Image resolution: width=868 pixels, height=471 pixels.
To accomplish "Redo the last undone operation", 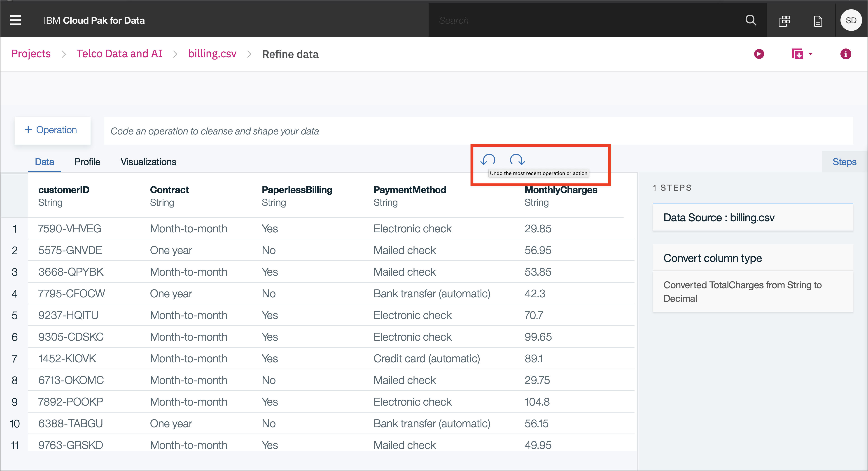I will [517, 159].
